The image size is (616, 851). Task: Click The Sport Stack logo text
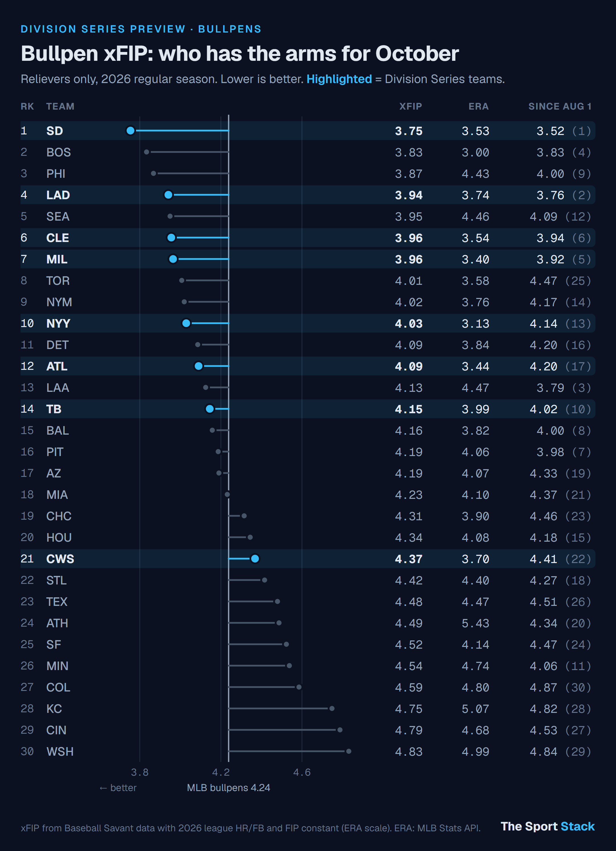tap(547, 826)
